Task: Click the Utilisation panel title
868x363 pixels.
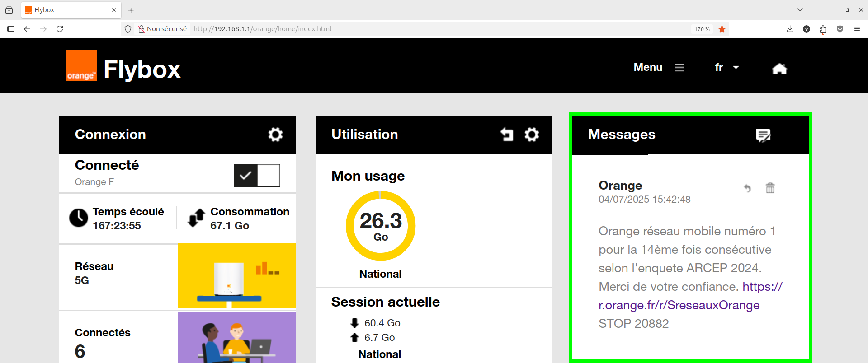Action: pyautogui.click(x=365, y=135)
